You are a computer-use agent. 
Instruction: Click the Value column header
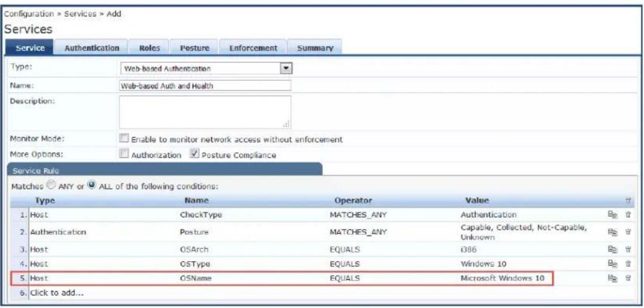[x=477, y=201]
